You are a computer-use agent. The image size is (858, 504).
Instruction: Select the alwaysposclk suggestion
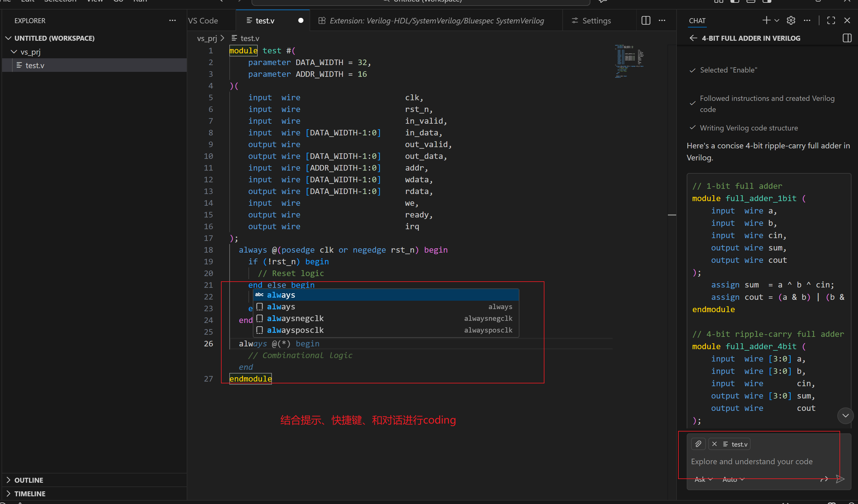pyautogui.click(x=295, y=330)
